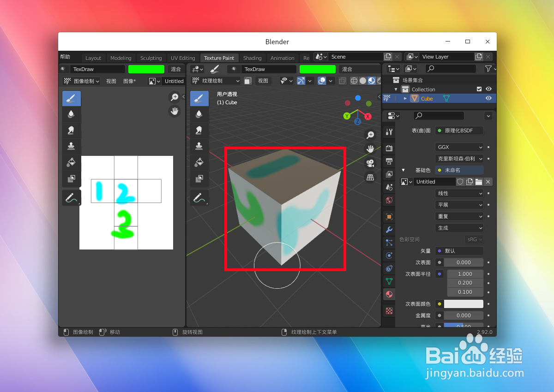Image resolution: width=554 pixels, height=392 pixels.
Task: Select the Clone tool in the 3D viewport toolbar
Action: coord(199,147)
